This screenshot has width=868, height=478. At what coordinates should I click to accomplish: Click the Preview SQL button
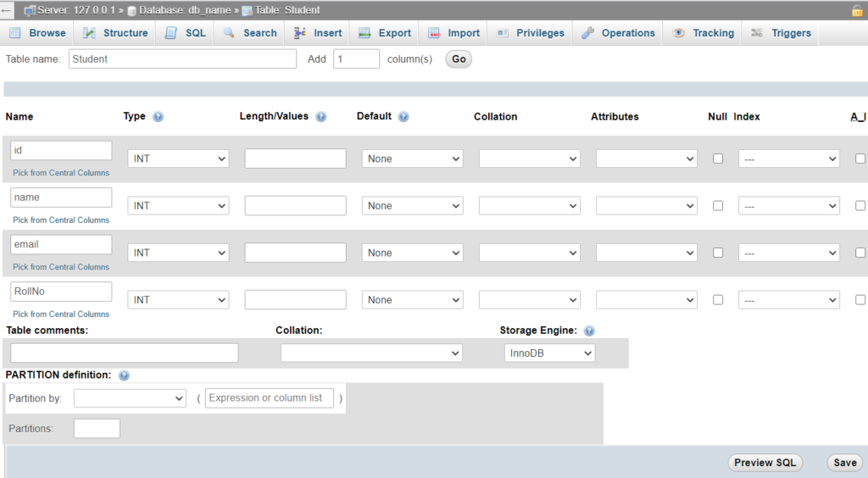[x=765, y=463]
